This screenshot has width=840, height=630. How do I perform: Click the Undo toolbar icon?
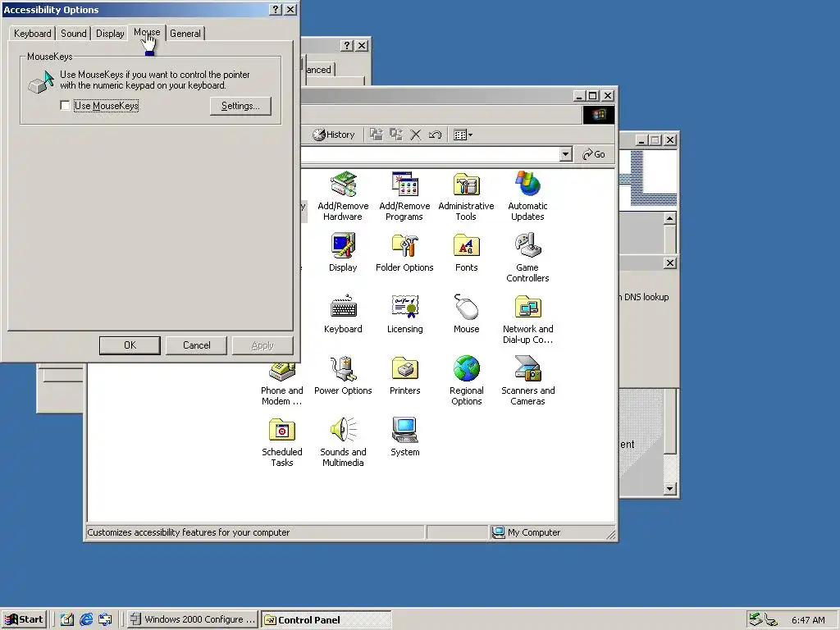[435, 135]
